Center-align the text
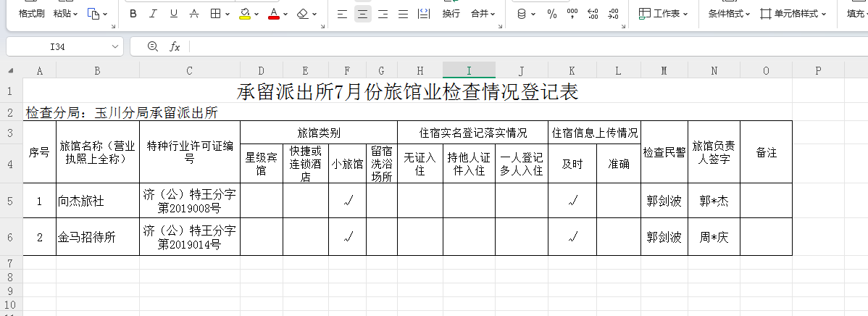Screen dimensions: 868x316 coord(362,14)
